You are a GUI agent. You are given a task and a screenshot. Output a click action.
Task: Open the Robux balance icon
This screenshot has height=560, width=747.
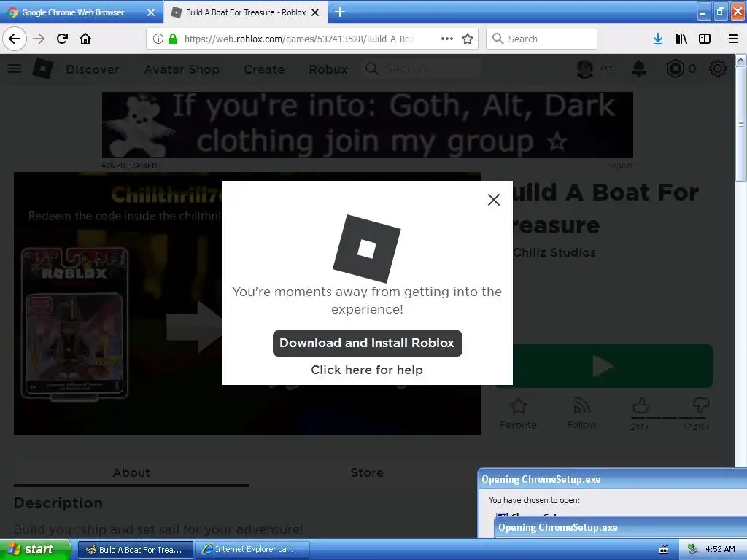[x=675, y=69]
